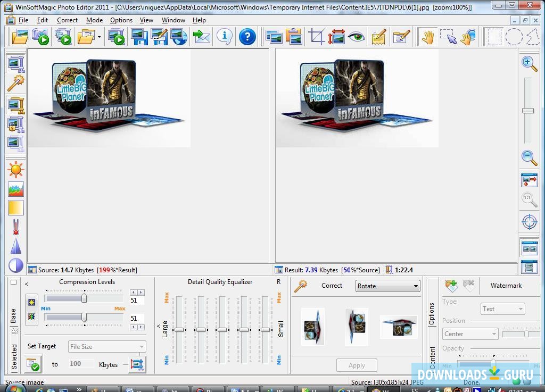Click the red-eye removal eye icon
This screenshot has width=545, height=392.
point(356,37)
